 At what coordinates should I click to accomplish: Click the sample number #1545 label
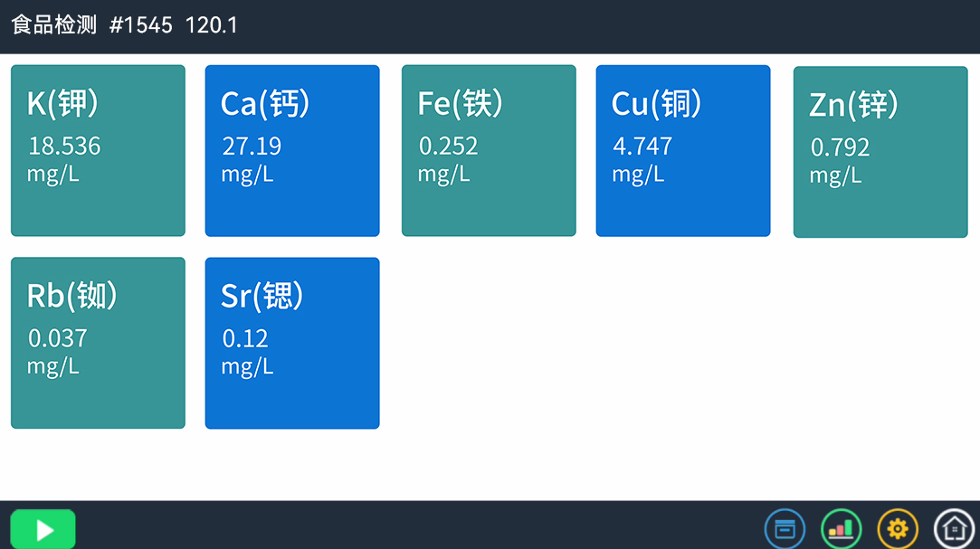[x=141, y=24]
